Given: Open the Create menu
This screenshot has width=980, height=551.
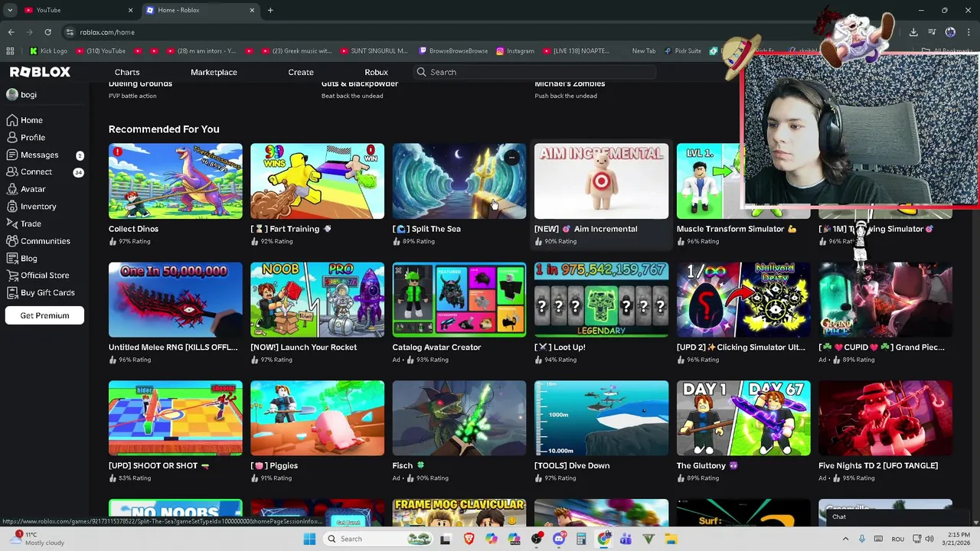Looking at the screenshot, I should pyautogui.click(x=301, y=72).
